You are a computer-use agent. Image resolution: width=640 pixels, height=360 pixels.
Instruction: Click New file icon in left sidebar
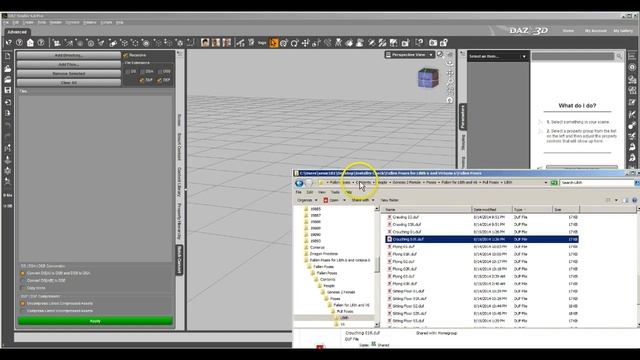click(8, 56)
